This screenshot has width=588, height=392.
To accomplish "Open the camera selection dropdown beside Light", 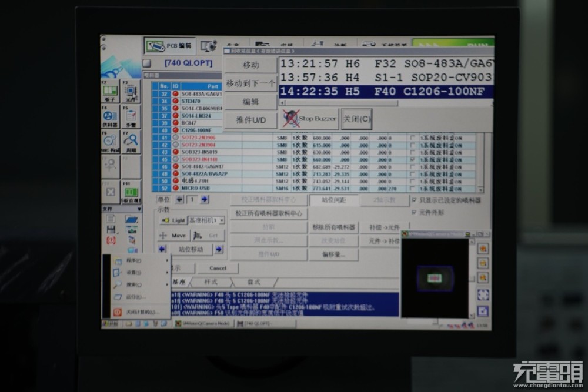I will pyautogui.click(x=222, y=220).
